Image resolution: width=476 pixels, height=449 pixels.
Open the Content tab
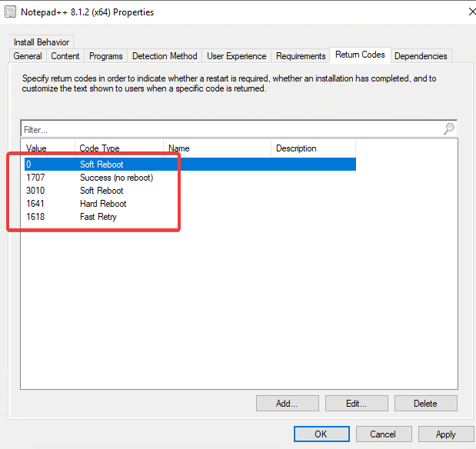click(65, 56)
